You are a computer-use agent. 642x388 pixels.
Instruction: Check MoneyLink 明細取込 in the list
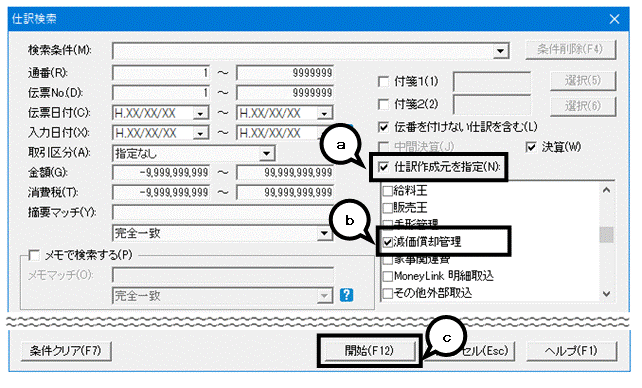coord(387,276)
